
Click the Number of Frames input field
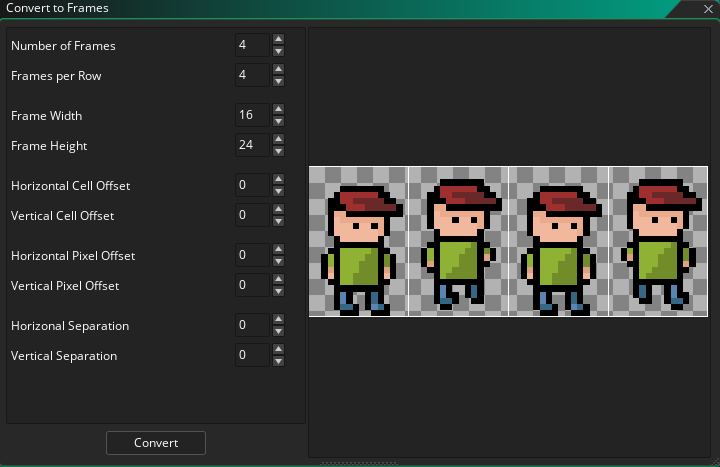253,45
